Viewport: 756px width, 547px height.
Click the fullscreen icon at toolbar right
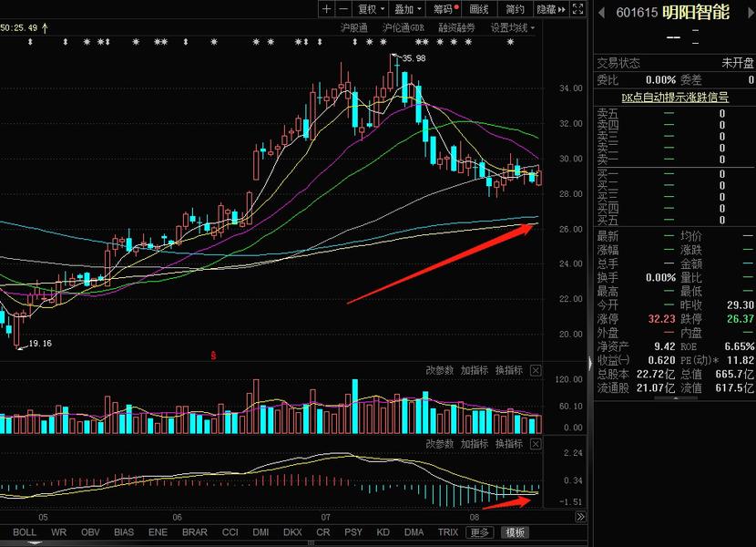579,8
